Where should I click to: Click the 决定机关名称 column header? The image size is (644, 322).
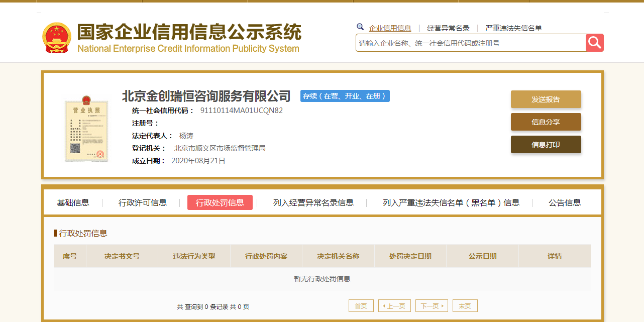pos(338,256)
